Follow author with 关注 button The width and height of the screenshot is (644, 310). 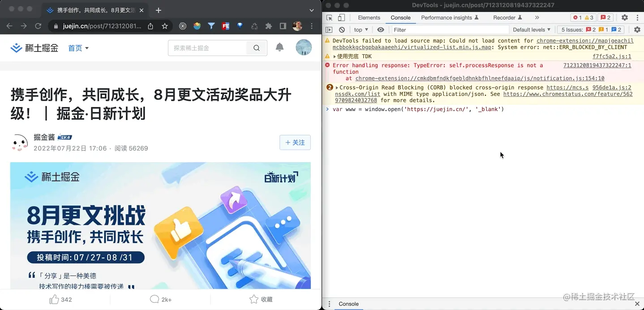coord(295,142)
